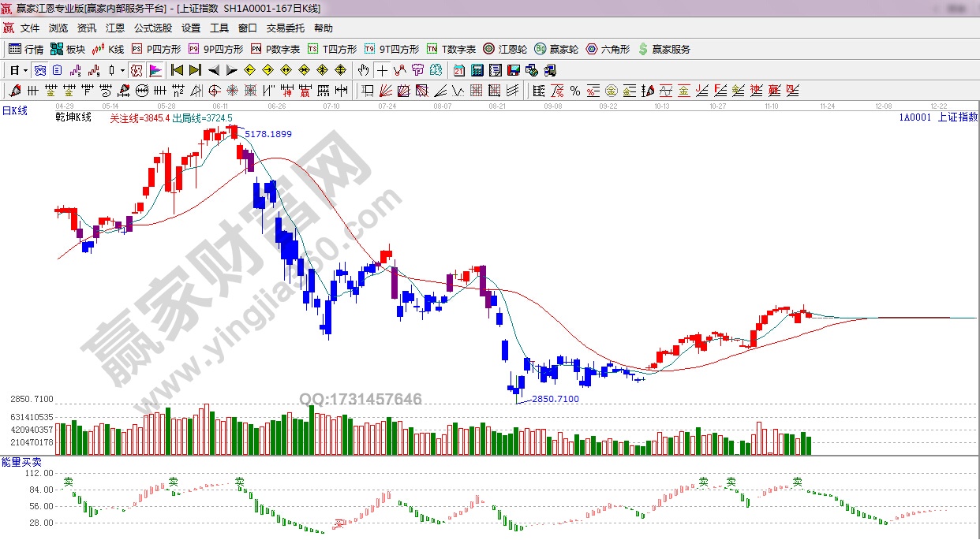
Task: Toggle the highlighted cloud chart button
Action: tap(39, 69)
